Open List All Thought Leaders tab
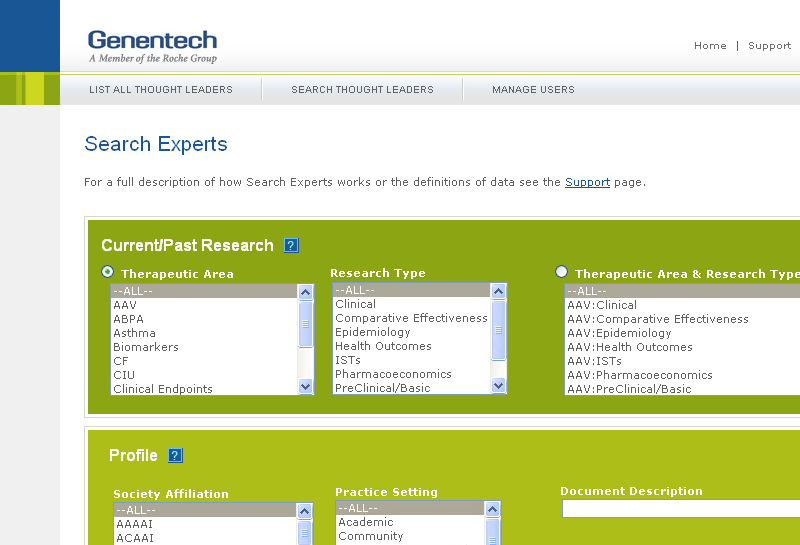 click(x=161, y=90)
